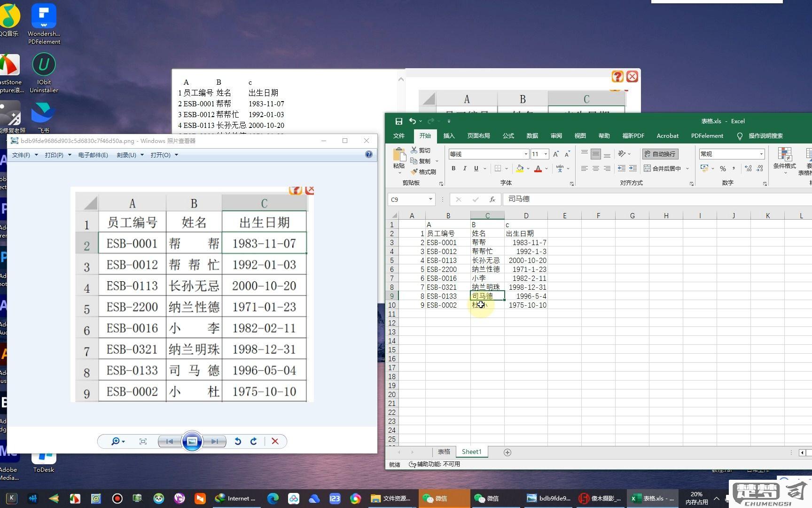Toggle Wrap Text (自动换行)
The image size is (812, 508).
(x=660, y=154)
